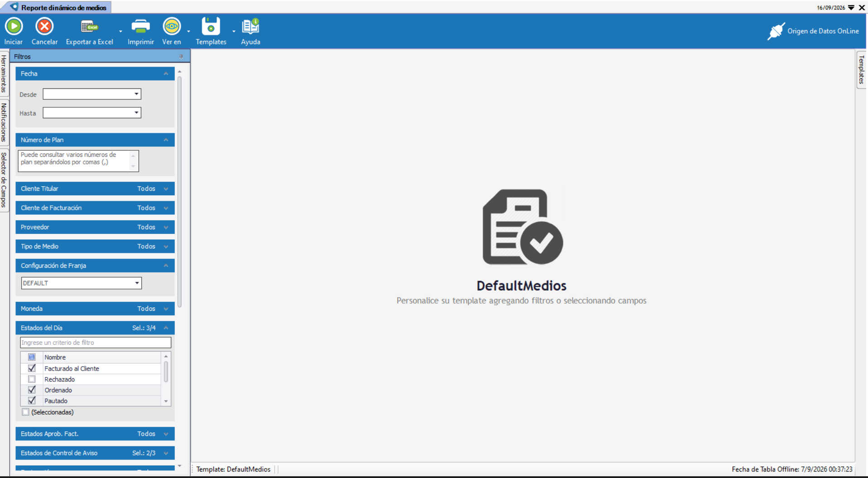Open the Selector de Campos side tab
Image resolution: width=868 pixels, height=478 pixels.
click(x=4, y=180)
